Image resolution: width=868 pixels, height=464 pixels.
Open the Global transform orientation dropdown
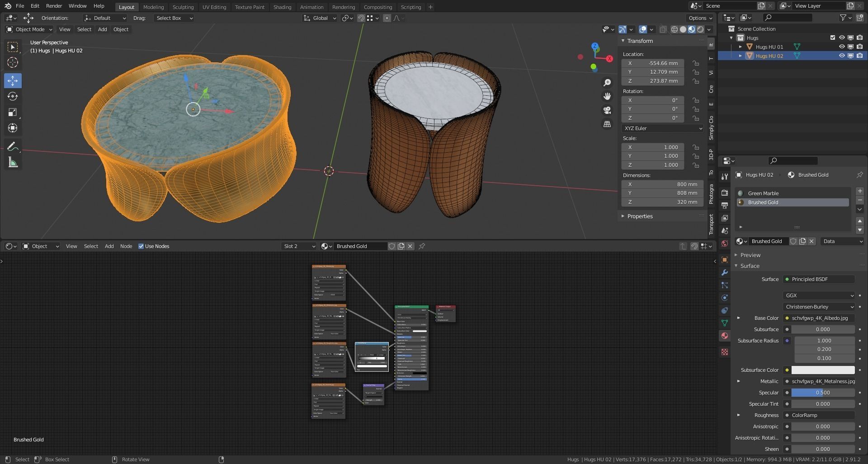click(320, 18)
